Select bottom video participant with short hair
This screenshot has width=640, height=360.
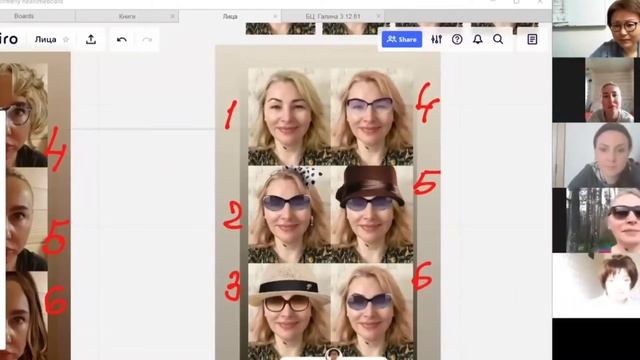(x=596, y=286)
